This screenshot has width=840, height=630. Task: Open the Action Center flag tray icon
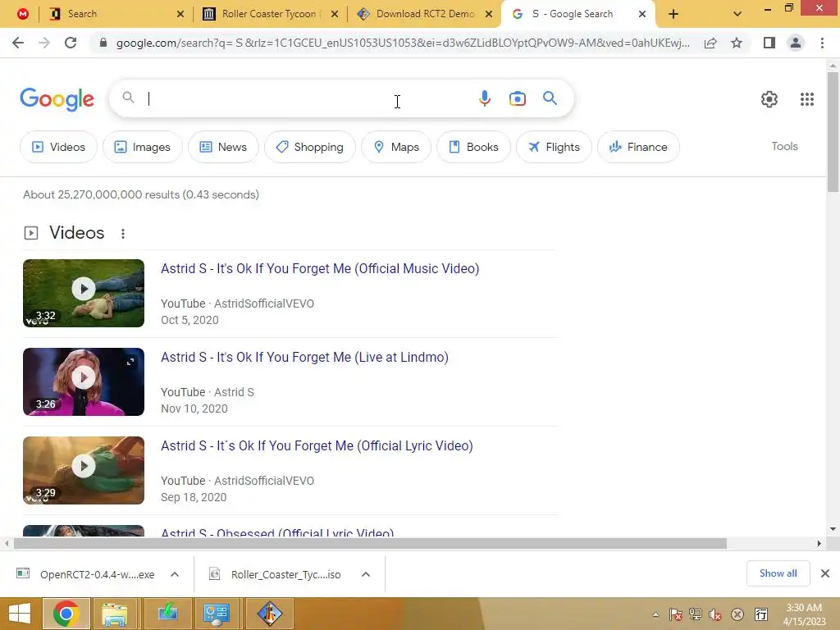[x=676, y=614]
